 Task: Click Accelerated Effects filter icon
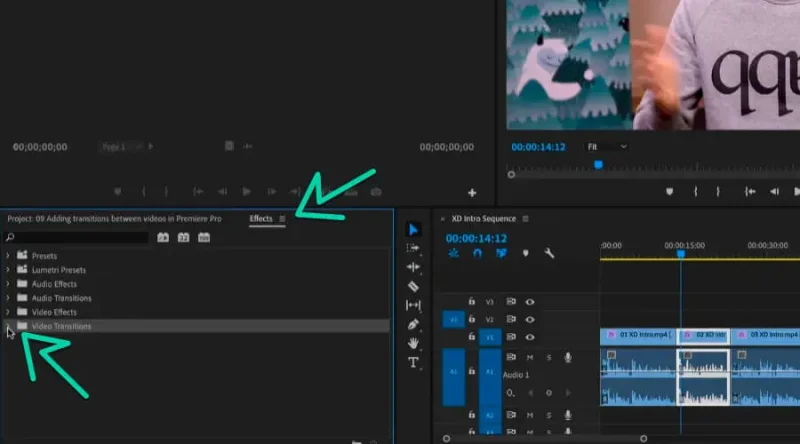point(163,237)
